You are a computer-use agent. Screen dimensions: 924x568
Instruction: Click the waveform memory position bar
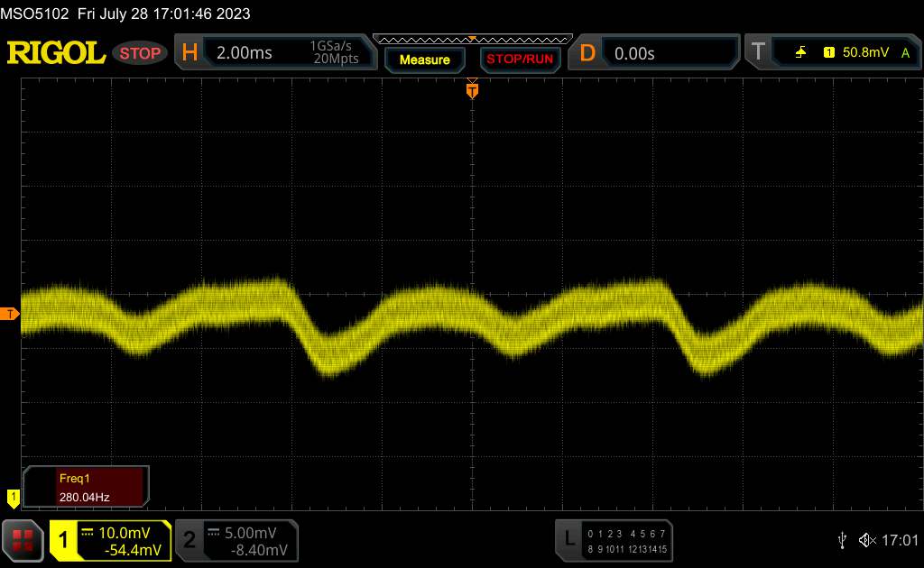point(472,39)
